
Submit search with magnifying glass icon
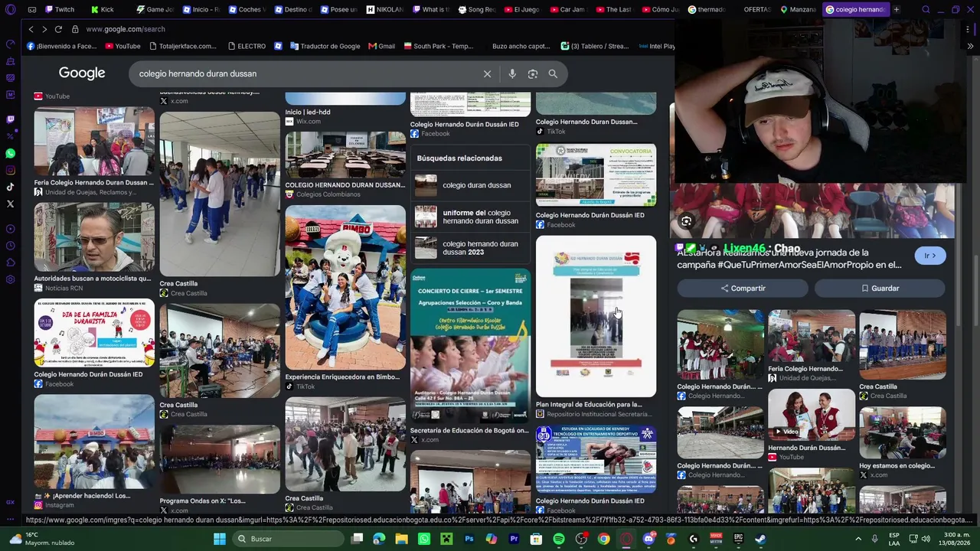553,73
